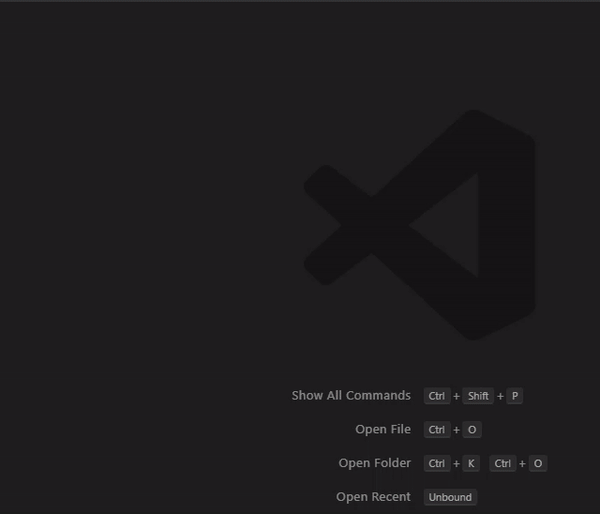
Task: Click the Open Folder label
Action: (374, 463)
